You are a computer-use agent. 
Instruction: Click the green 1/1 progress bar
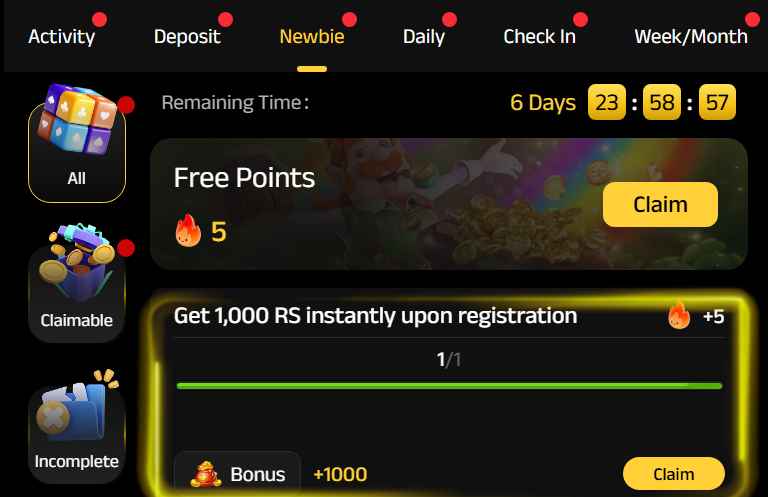pos(449,386)
